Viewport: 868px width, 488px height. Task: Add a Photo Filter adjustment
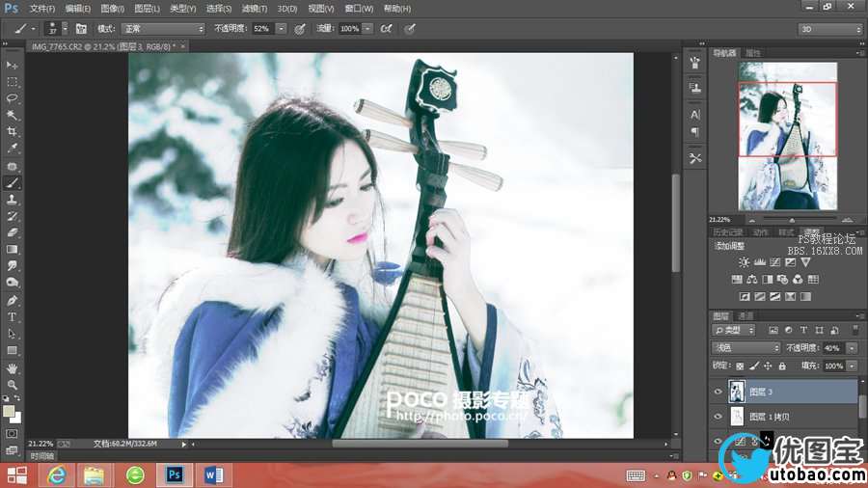pos(783,280)
